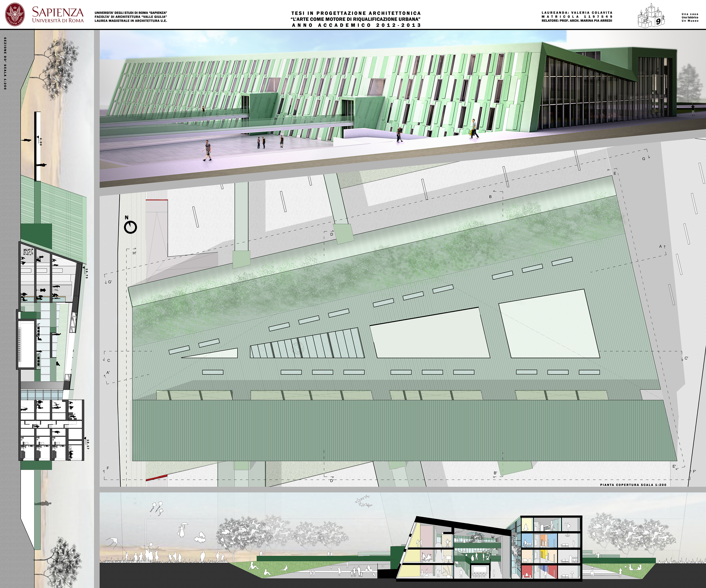Click the 'TESI IN PROGETTAZIONE ARCHITETTONICA' title
This screenshot has height=588, width=706.
click(356, 13)
